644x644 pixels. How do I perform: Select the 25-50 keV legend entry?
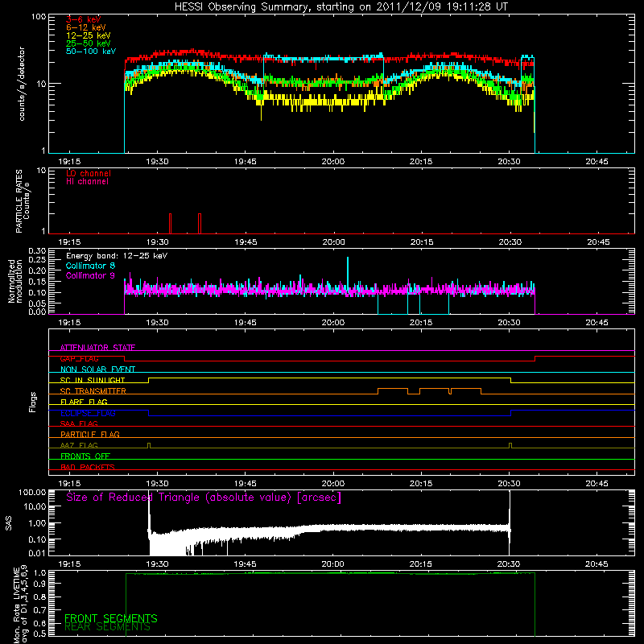[x=89, y=43]
